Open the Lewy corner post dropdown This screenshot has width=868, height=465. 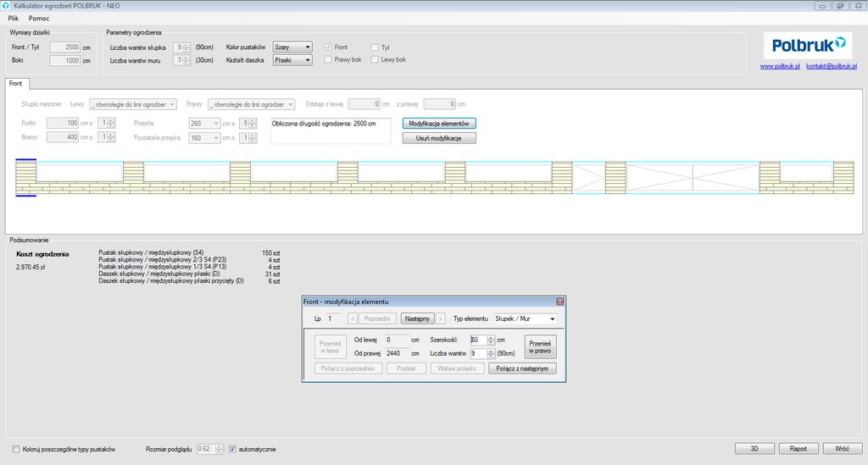pyautogui.click(x=133, y=104)
